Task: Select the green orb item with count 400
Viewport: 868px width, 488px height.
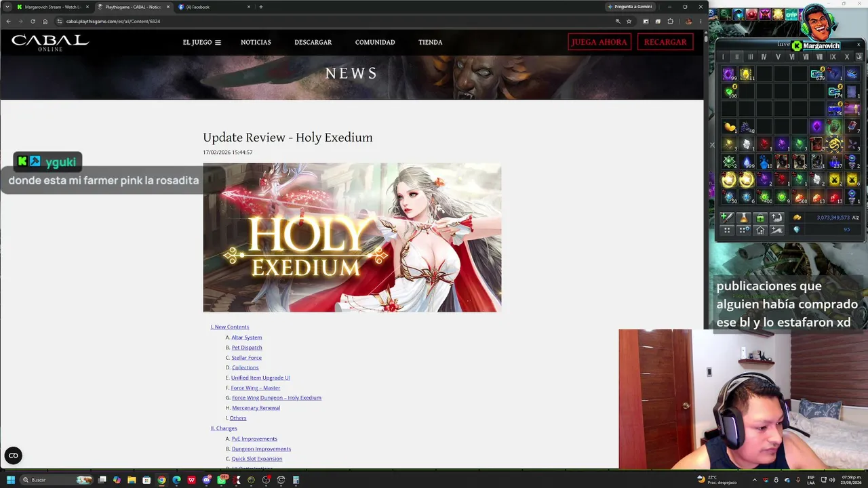Action: pyautogui.click(x=764, y=197)
